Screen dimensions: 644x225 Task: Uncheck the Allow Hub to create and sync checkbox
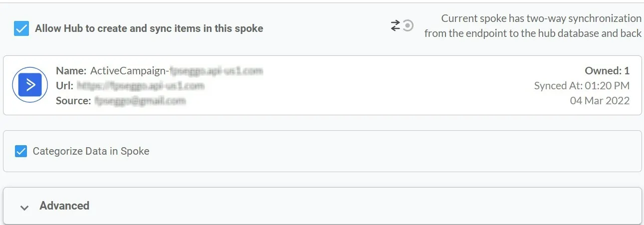(21, 29)
